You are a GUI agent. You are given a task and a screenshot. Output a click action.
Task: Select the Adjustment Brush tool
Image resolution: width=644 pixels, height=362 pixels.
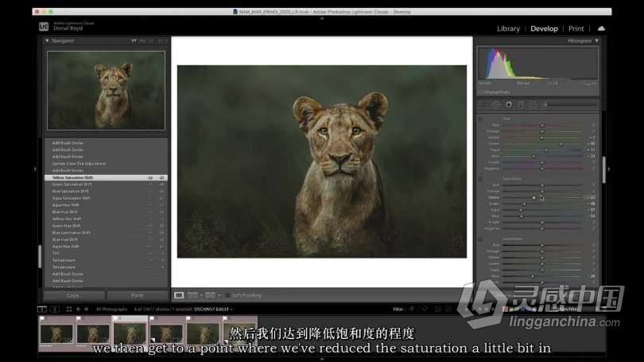571,105
